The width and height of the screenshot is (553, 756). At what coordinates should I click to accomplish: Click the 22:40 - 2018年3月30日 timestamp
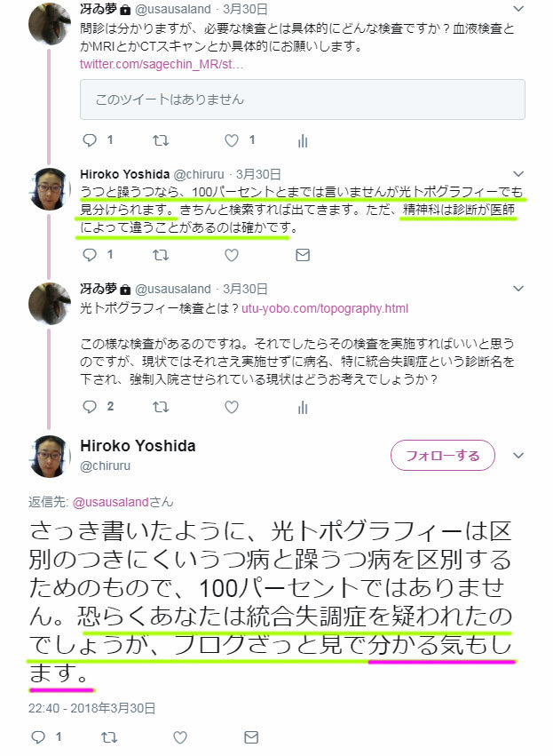pos(91,708)
